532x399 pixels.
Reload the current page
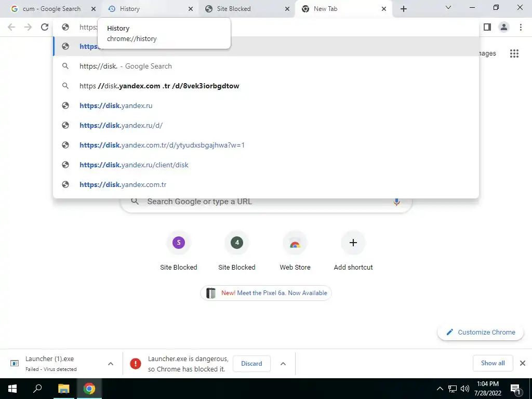[45, 27]
